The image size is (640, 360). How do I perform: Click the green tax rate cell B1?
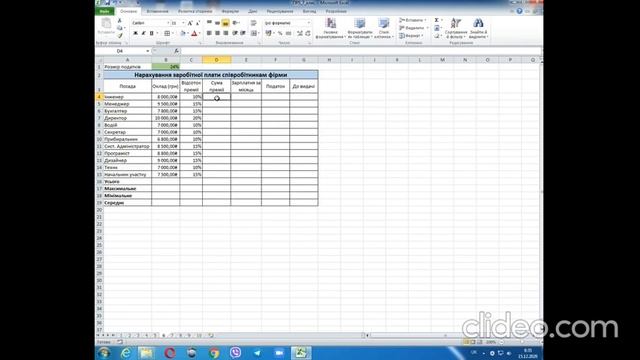tap(166, 67)
